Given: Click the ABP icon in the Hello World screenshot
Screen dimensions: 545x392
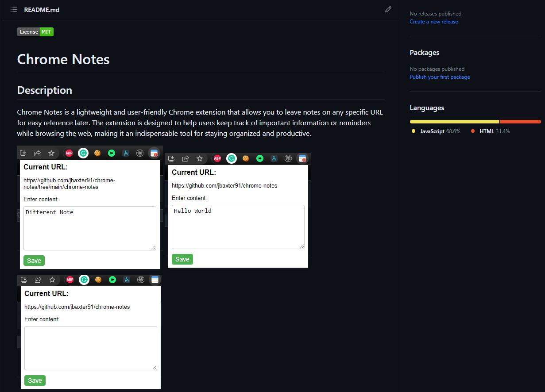Looking at the screenshot, I should click(x=217, y=158).
